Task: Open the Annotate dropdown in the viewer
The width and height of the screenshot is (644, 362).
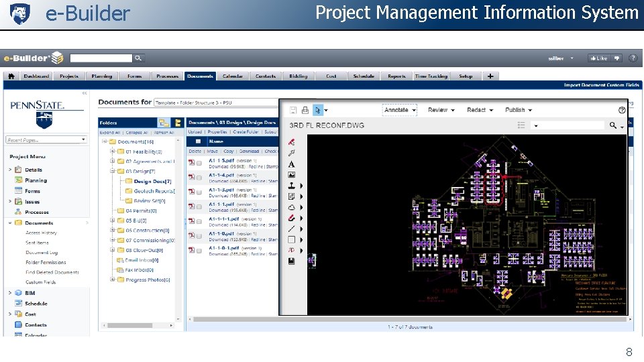Action: [x=400, y=110]
